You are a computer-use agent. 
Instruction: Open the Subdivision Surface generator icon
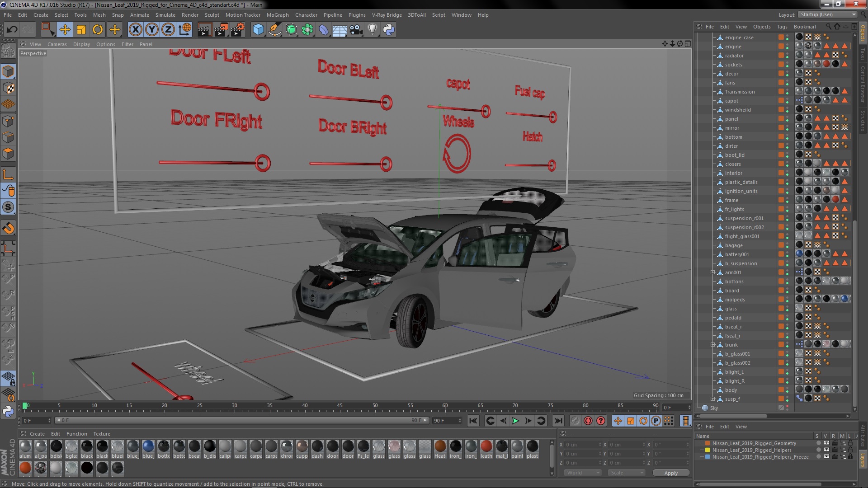point(291,30)
